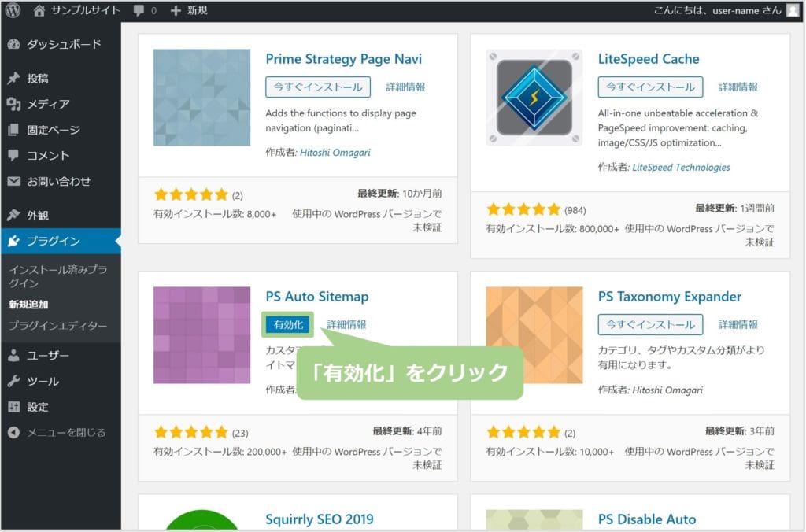Go to the メディア menu
The image size is (806, 532).
coord(61,104)
